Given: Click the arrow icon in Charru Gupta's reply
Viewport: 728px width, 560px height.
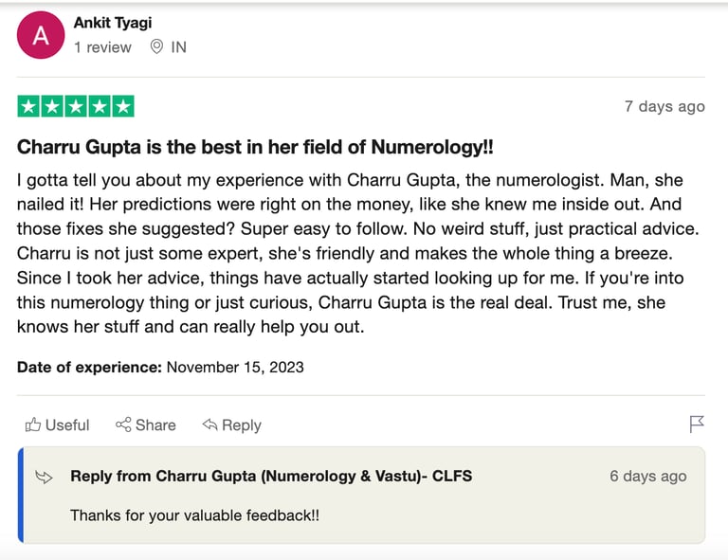Looking at the screenshot, I should point(44,477).
